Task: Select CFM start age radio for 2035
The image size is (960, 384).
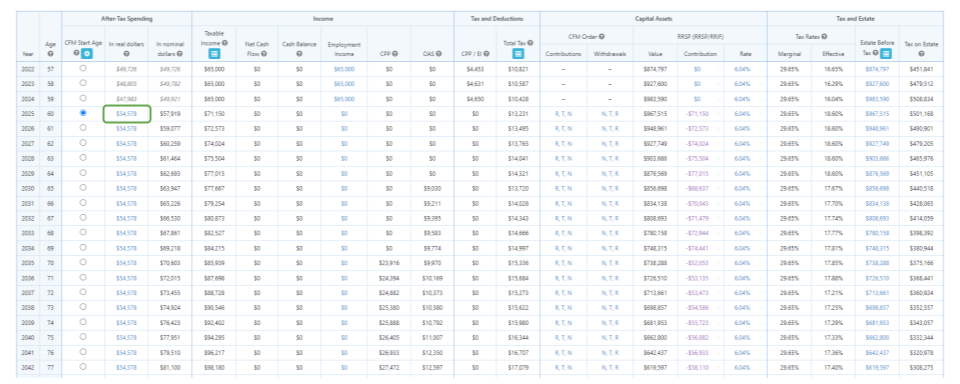Action: (x=83, y=262)
